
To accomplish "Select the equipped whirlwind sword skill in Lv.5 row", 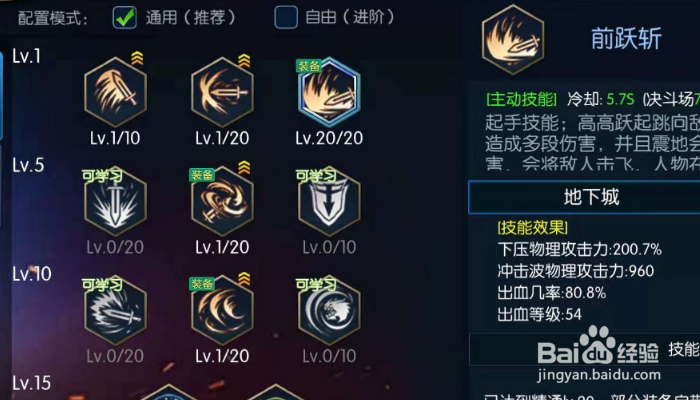I will (222, 201).
